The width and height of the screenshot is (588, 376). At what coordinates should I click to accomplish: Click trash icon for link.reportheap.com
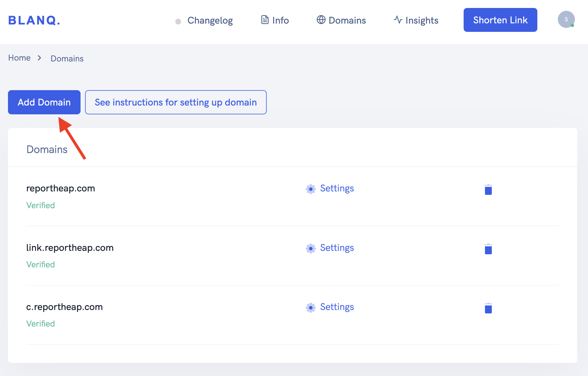click(x=488, y=249)
